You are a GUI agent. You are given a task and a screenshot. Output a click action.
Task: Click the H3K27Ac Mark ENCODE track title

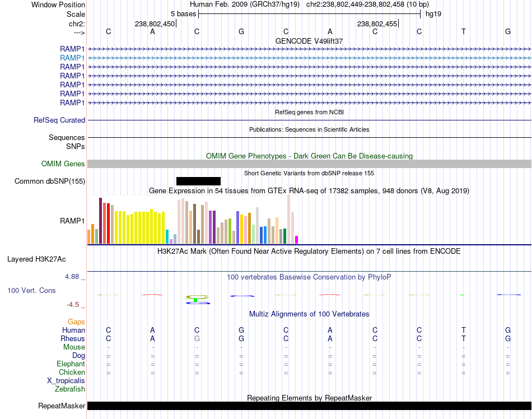point(309,252)
